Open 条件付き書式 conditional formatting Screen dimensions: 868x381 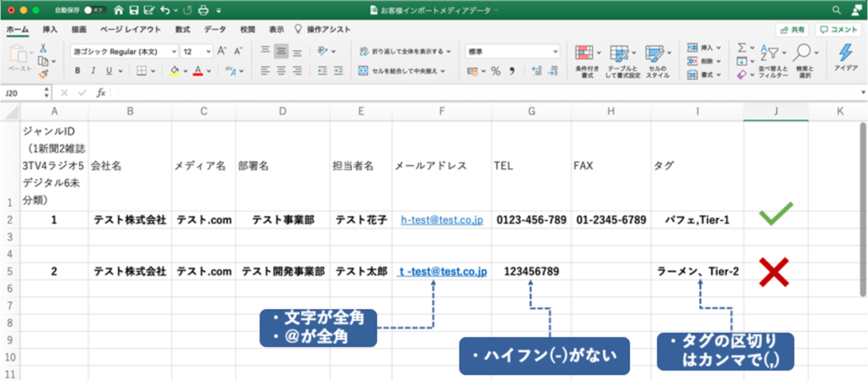click(x=587, y=59)
